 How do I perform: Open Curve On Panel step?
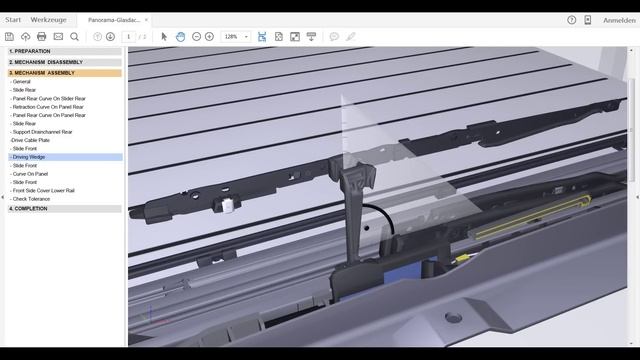[30, 174]
